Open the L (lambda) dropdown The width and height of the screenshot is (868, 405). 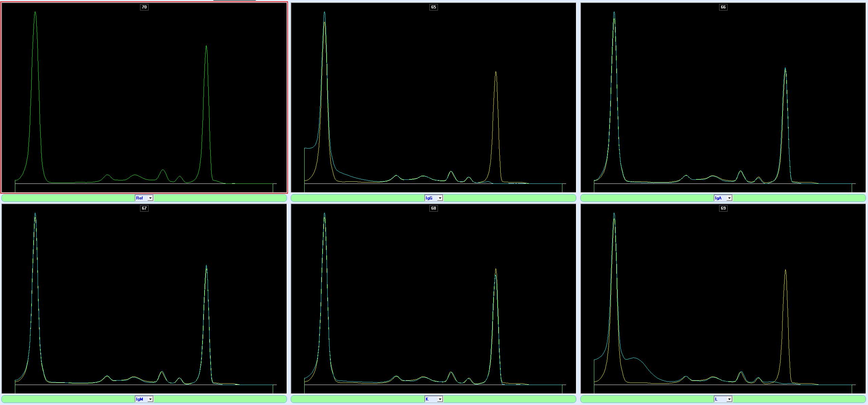point(729,399)
